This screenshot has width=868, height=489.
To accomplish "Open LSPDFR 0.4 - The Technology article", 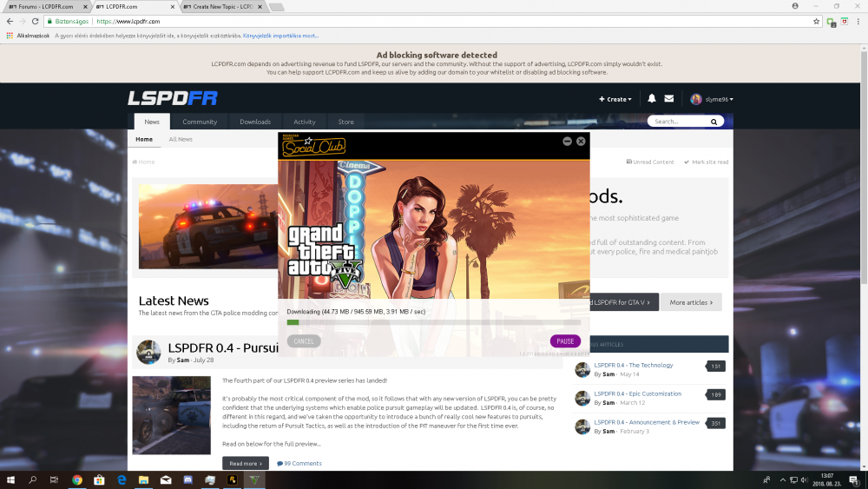I will tap(634, 365).
